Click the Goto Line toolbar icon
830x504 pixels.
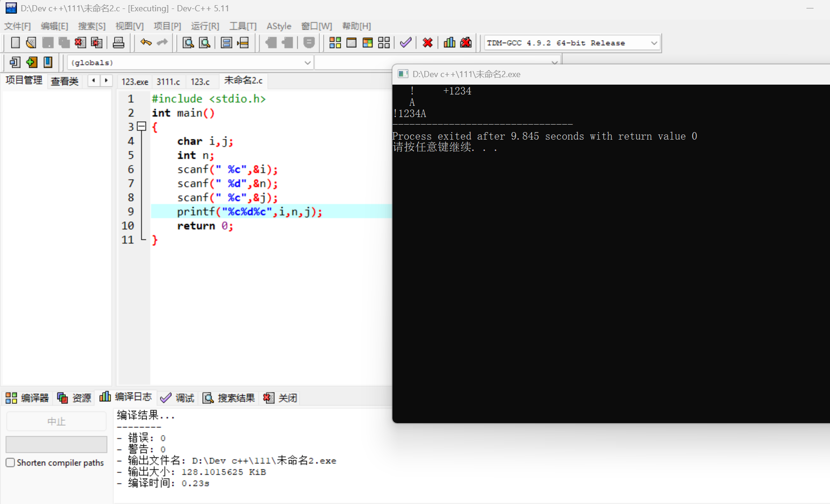pyautogui.click(x=243, y=43)
